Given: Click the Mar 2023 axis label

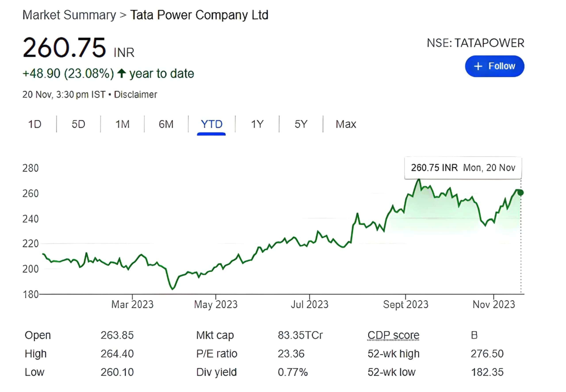Looking at the screenshot, I should click(x=132, y=305).
